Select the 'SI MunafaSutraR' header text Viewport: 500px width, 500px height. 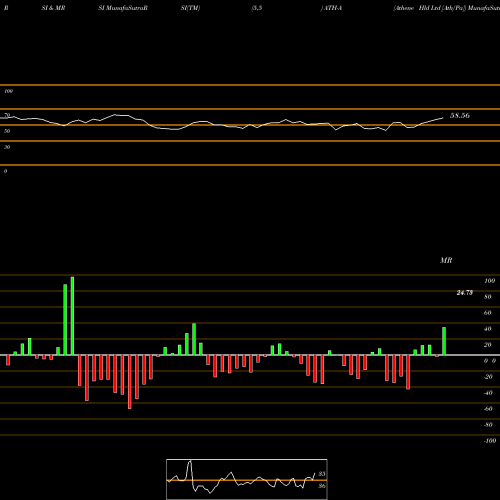click(x=123, y=8)
